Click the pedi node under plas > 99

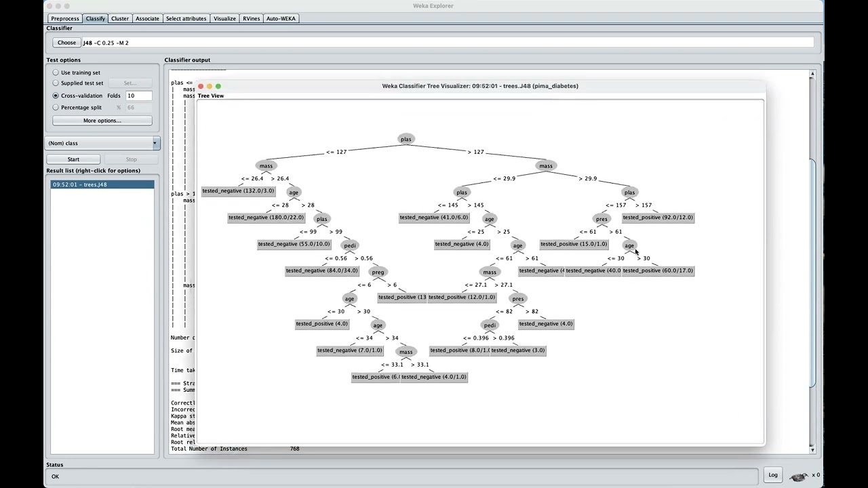pos(349,245)
